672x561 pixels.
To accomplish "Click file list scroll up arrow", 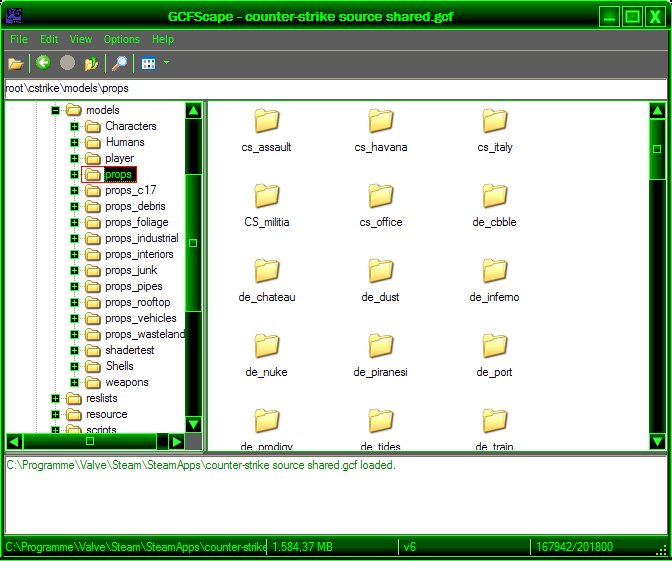I will click(x=657, y=111).
